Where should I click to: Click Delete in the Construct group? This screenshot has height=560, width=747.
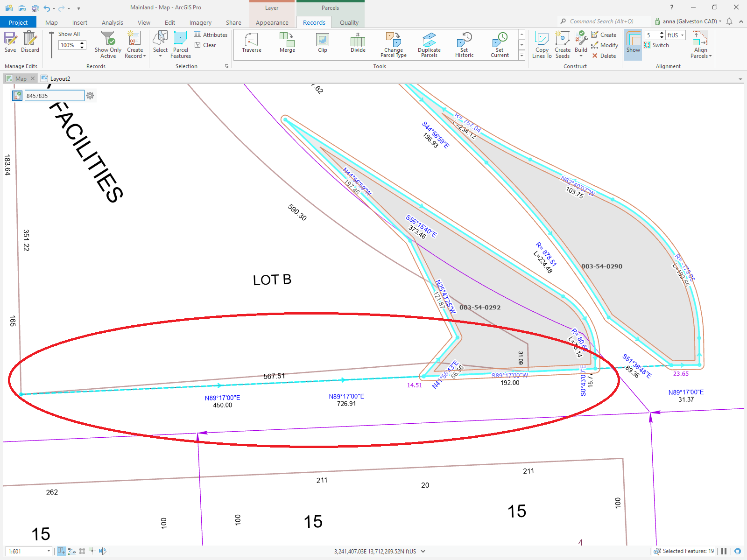(x=604, y=56)
